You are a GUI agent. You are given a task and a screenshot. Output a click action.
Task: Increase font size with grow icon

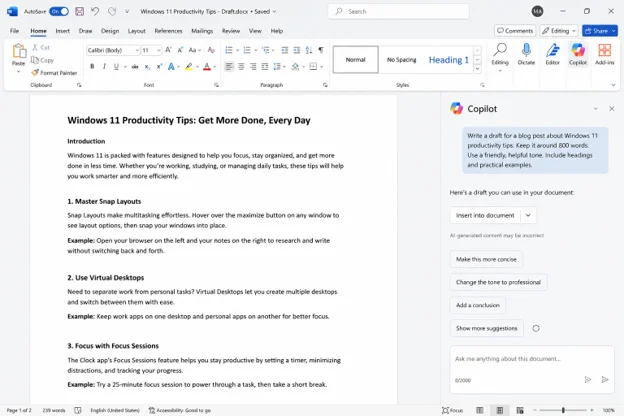pos(168,50)
